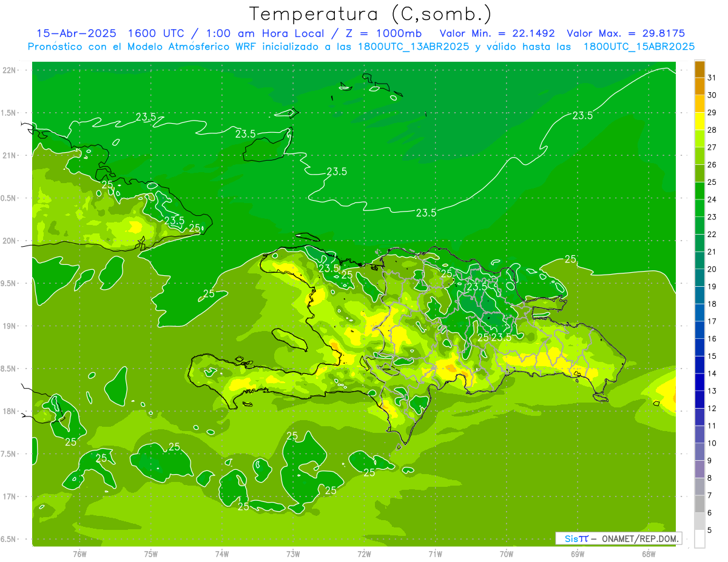This screenshot has width=728, height=562.
Task: Select "Valor Max. = 29.8175" value
Action: 626,34
